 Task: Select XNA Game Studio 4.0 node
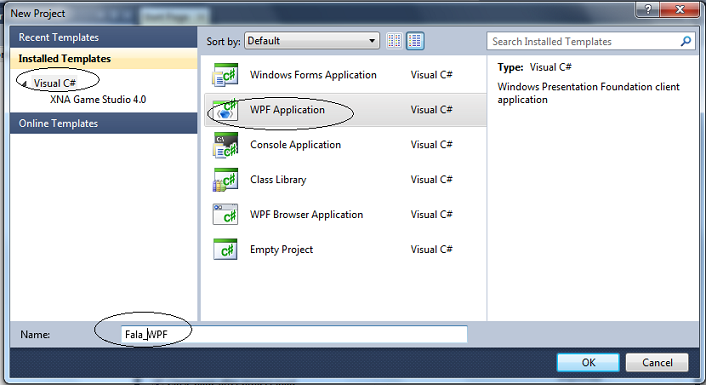(98, 100)
